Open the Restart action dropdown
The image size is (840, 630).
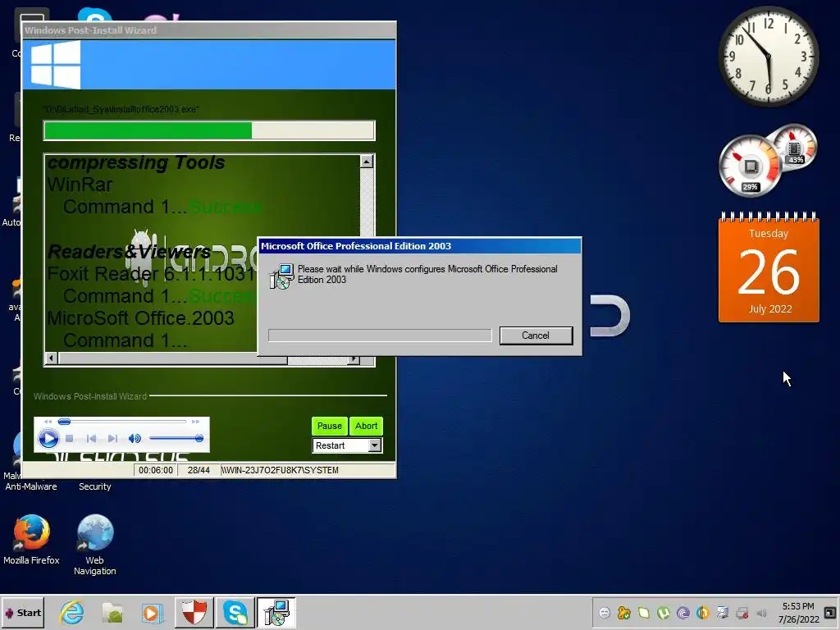coord(374,445)
